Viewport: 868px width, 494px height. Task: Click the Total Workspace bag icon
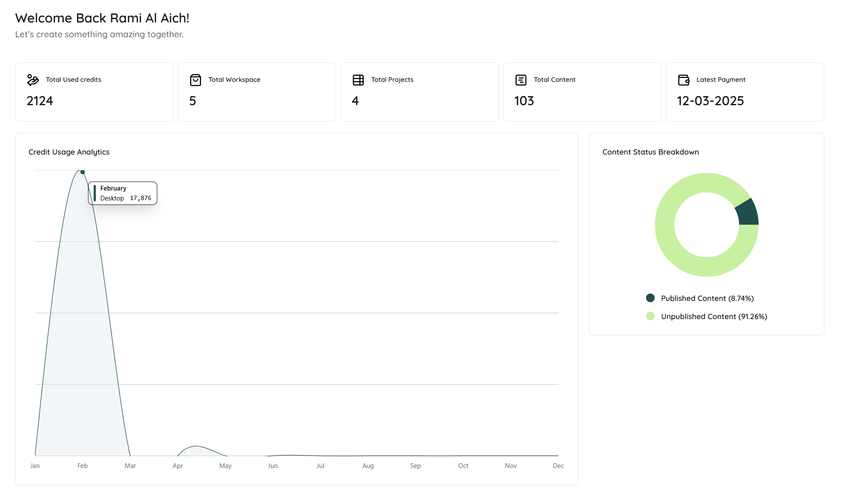click(196, 80)
